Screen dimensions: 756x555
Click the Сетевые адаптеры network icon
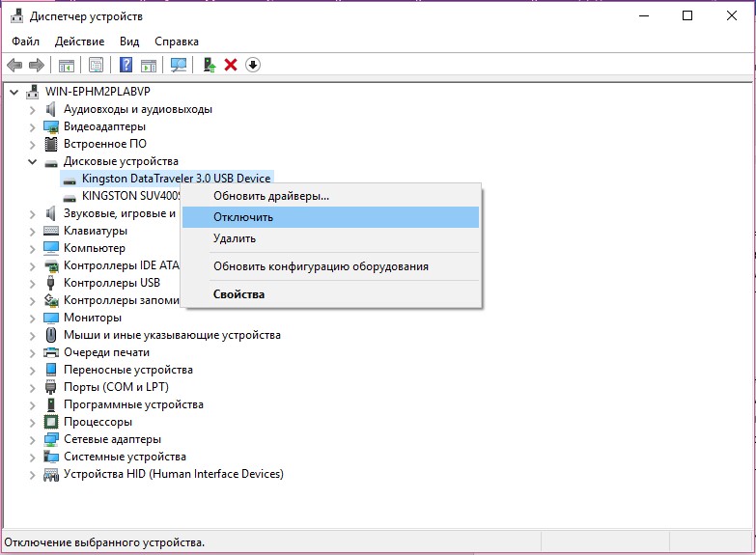51,439
